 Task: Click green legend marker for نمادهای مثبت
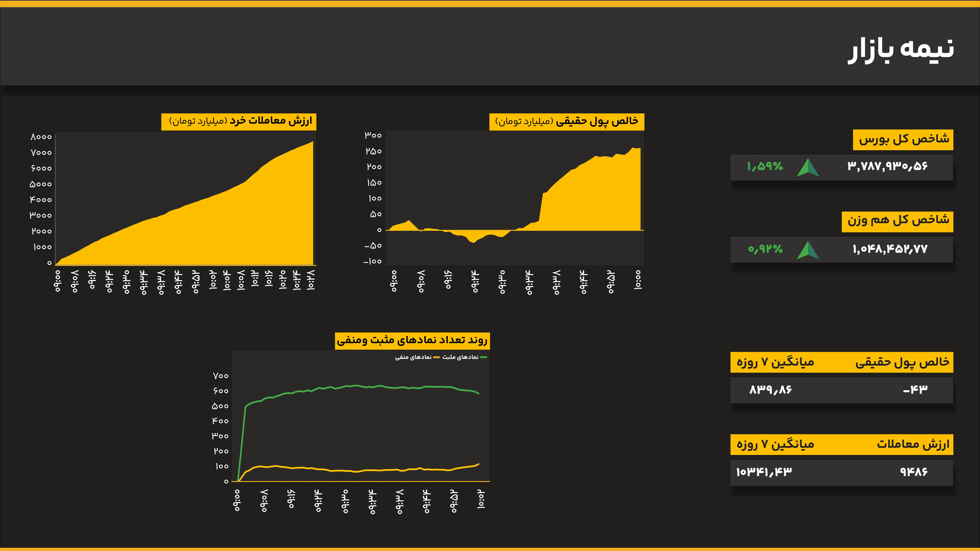pos(484,357)
